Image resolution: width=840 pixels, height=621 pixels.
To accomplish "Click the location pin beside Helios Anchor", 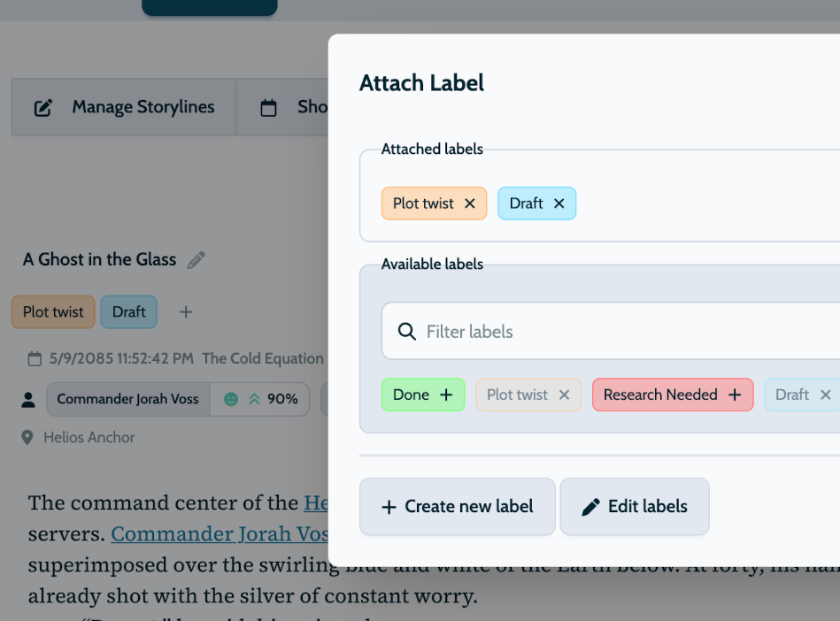I will coord(29,437).
